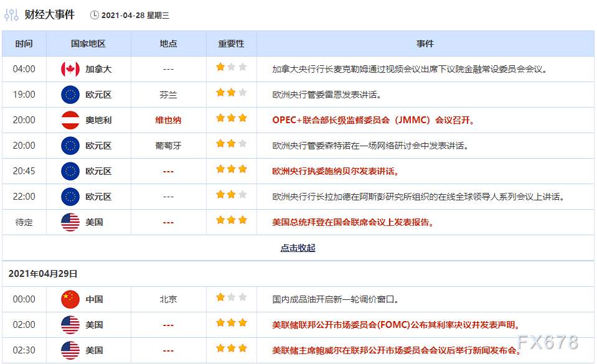Click the EU flag in the 葡萄牙 row

pyautogui.click(x=70, y=146)
